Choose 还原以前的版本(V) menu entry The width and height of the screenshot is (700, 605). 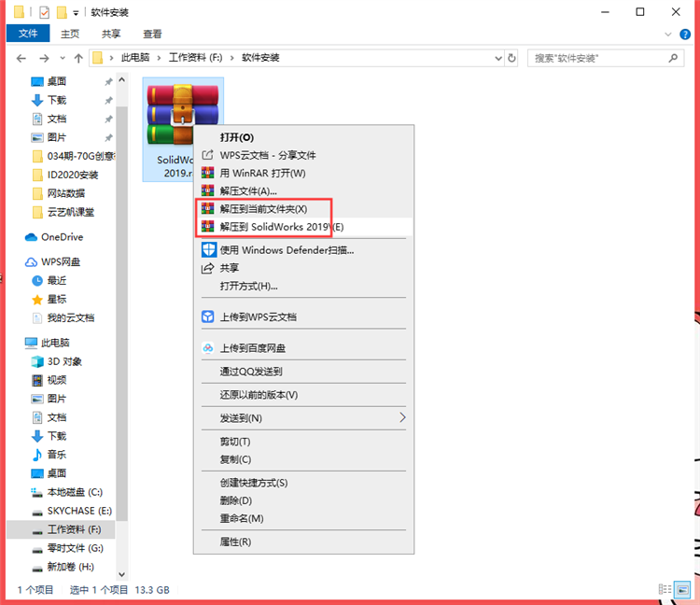(x=303, y=394)
